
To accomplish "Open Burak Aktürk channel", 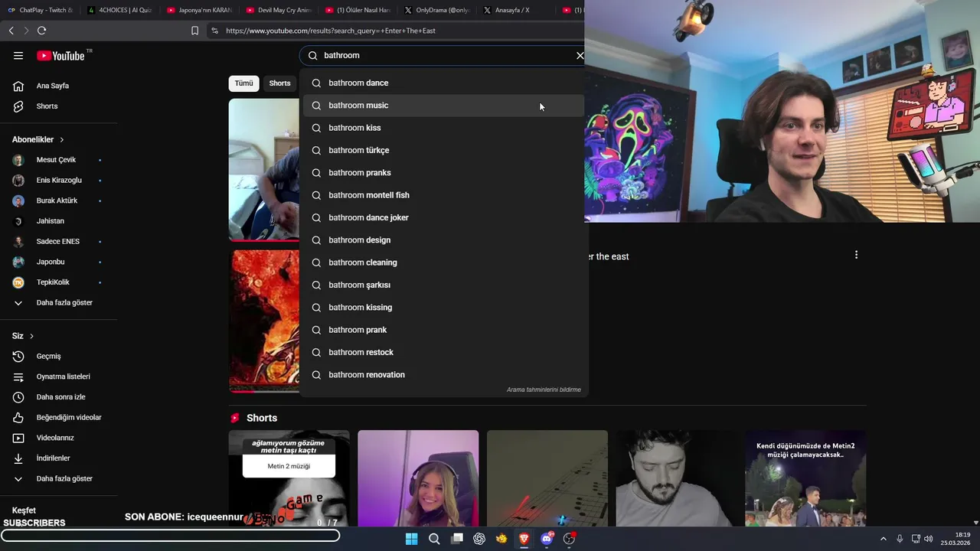I will (58, 201).
